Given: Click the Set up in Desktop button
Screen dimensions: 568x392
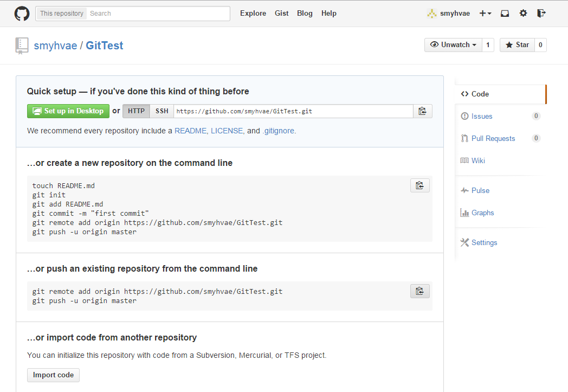Looking at the screenshot, I should (x=68, y=111).
